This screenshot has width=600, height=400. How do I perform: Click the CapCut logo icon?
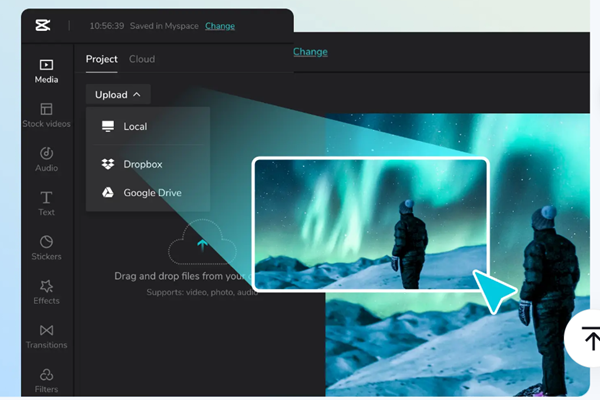point(43,26)
